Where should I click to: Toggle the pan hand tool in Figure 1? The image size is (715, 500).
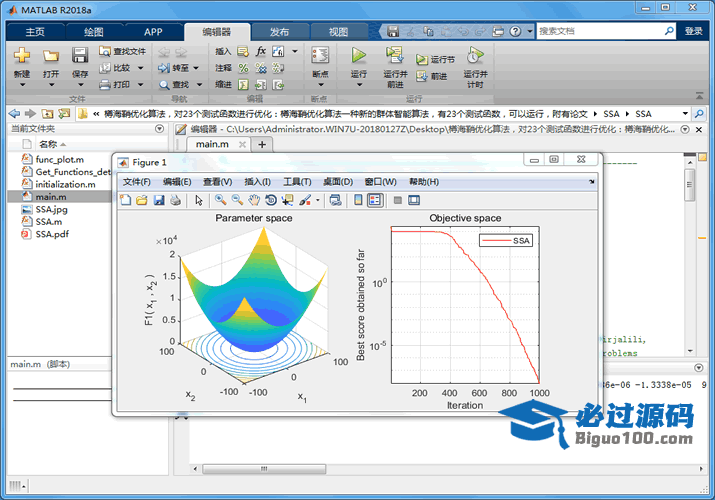(x=254, y=200)
